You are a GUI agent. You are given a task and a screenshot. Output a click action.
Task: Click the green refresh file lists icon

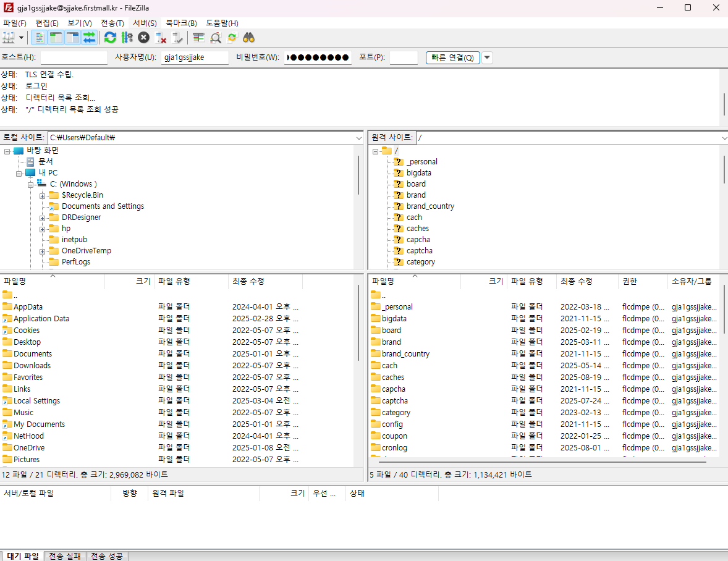point(110,38)
